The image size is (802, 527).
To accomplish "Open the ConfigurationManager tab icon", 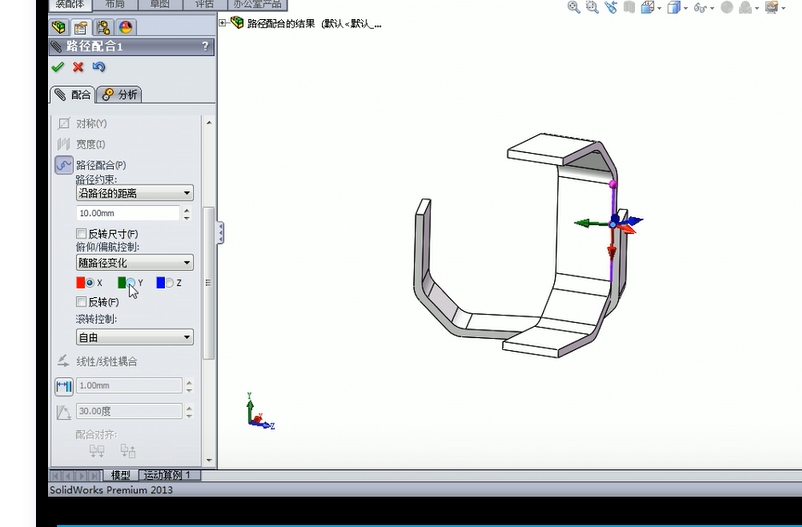I will click(x=103, y=27).
